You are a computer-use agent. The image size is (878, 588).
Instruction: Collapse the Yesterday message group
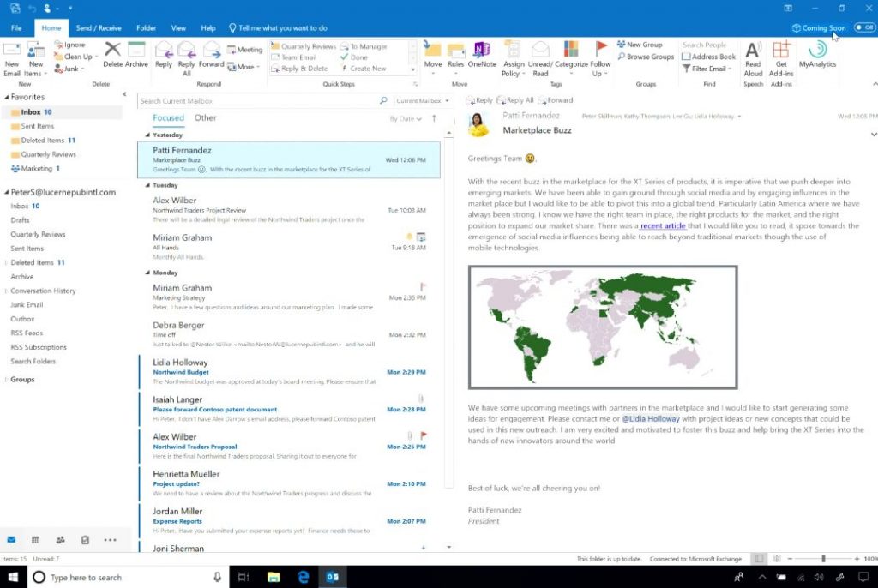click(x=147, y=135)
